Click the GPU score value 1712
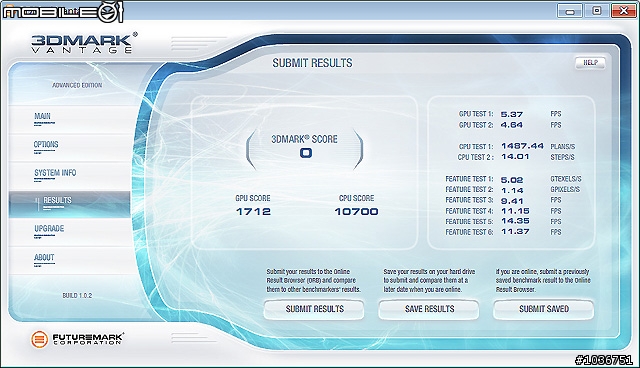Viewport: 640px width, 368px height. tap(253, 212)
